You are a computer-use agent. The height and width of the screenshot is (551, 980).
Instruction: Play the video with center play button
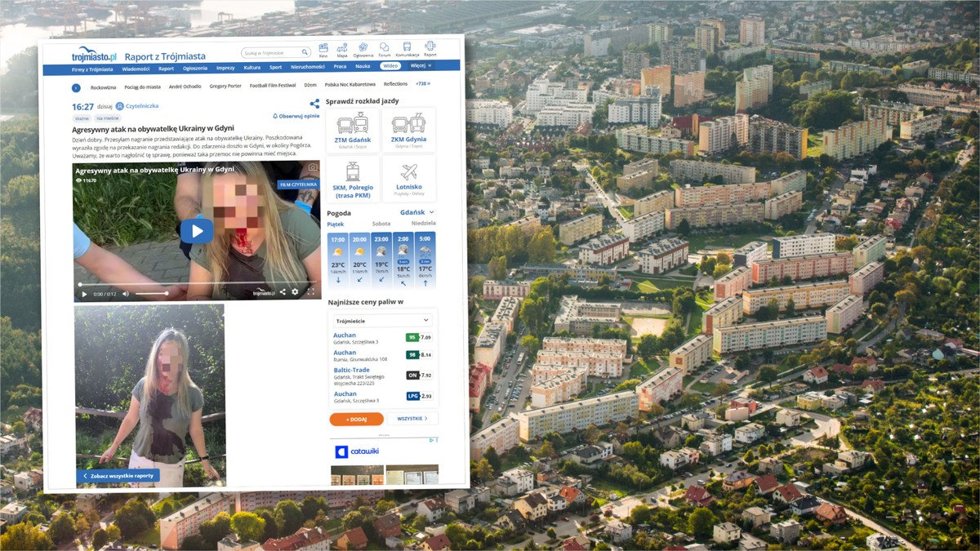click(197, 231)
